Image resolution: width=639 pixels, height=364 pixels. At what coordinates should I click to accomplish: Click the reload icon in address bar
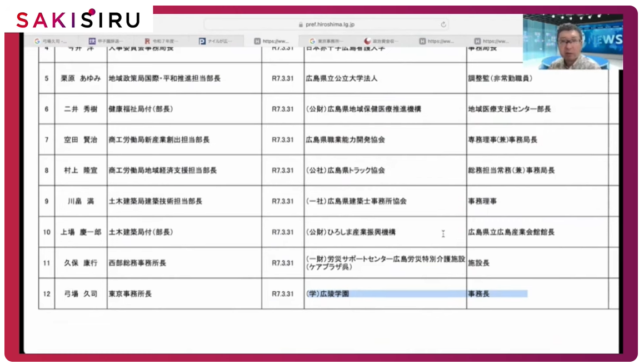pyautogui.click(x=443, y=24)
